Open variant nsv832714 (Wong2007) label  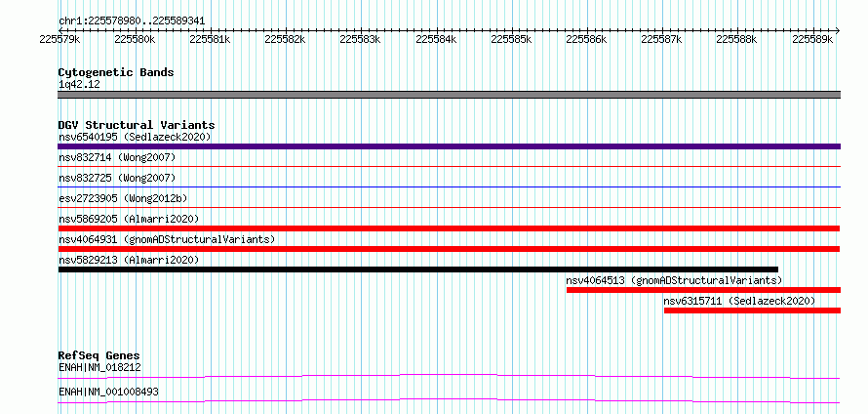click(x=117, y=158)
